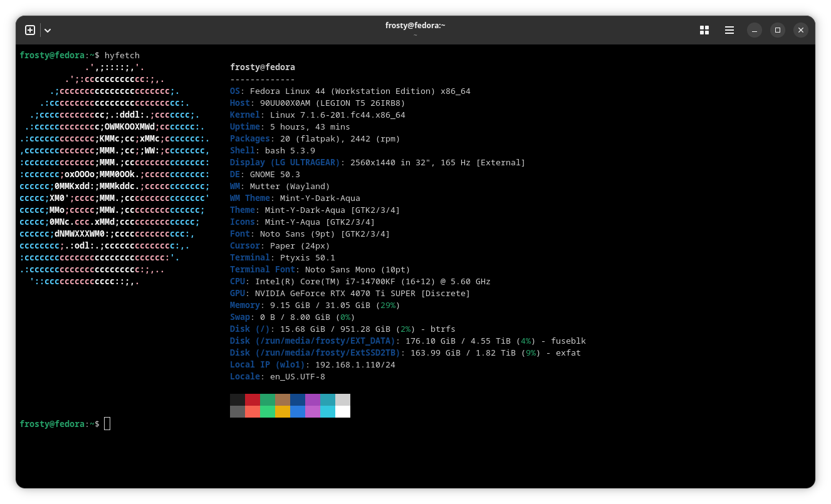Click the dark blue color swatch
The image size is (831, 504).
(298, 399)
